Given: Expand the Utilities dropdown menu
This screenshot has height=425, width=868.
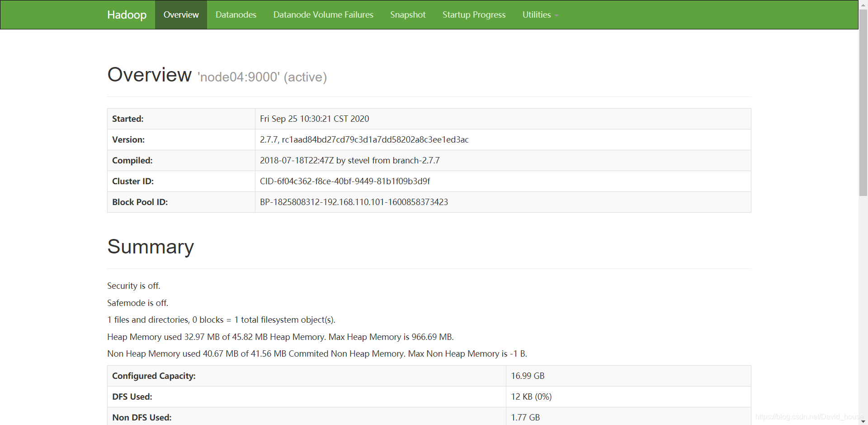Looking at the screenshot, I should (x=540, y=15).
